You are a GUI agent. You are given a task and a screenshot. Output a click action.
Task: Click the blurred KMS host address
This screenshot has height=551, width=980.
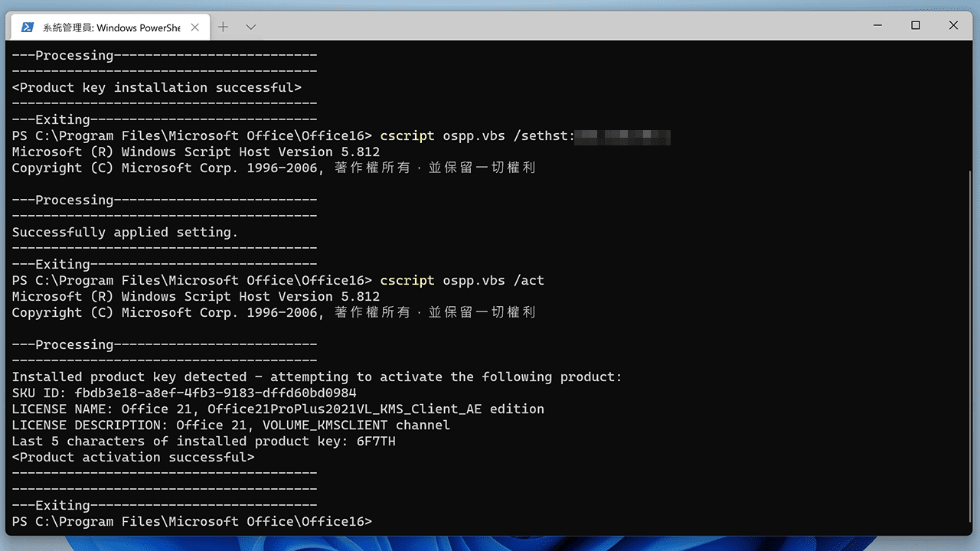click(x=624, y=137)
